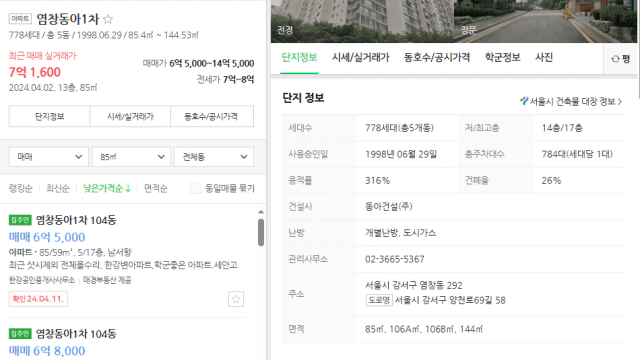Click the 용적률 value 316%
Viewport: 640px width, 360px height.
tap(378, 180)
